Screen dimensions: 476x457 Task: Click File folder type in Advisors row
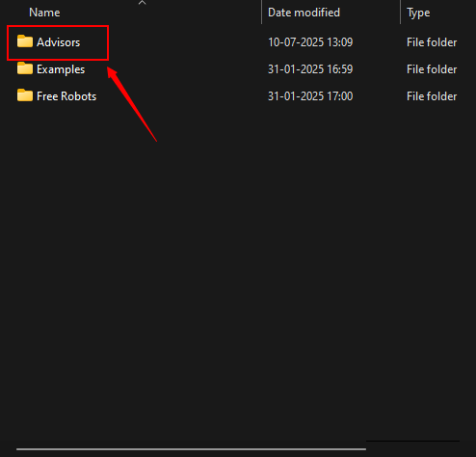(432, 42)
